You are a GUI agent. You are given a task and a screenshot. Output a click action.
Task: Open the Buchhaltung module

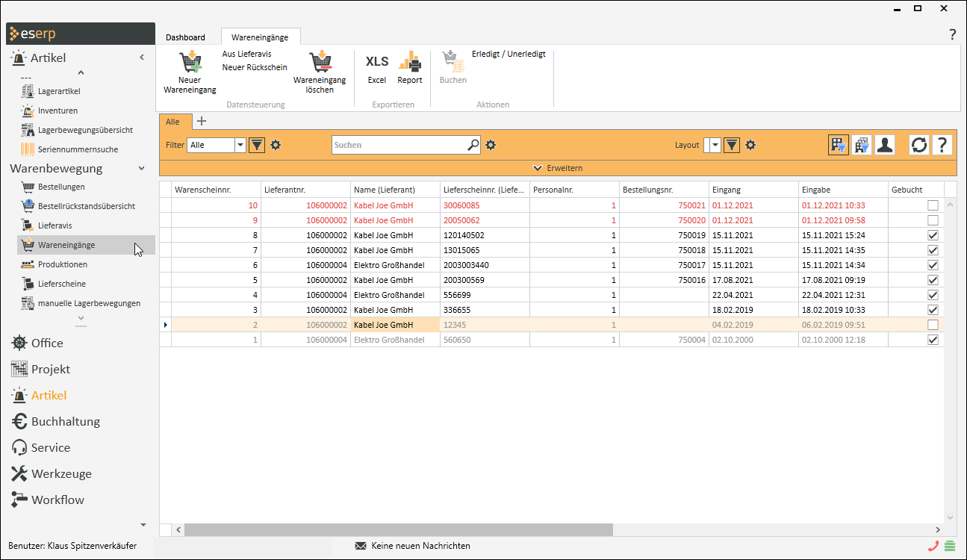click(66, 422)
